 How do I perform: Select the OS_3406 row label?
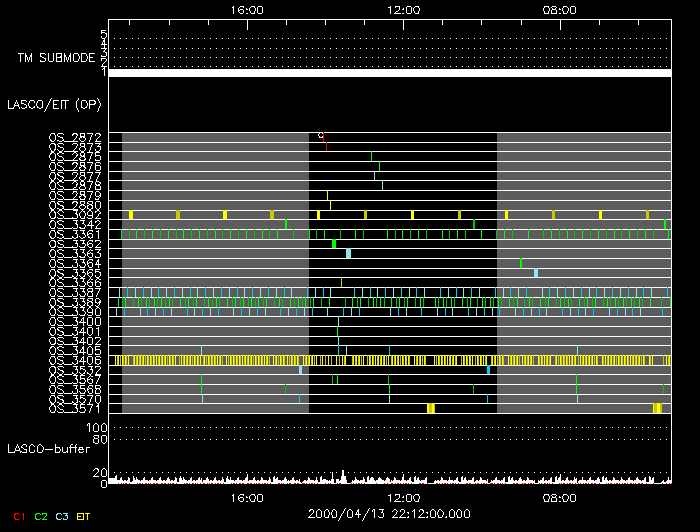pyautogui.click(x=75, y=360)
